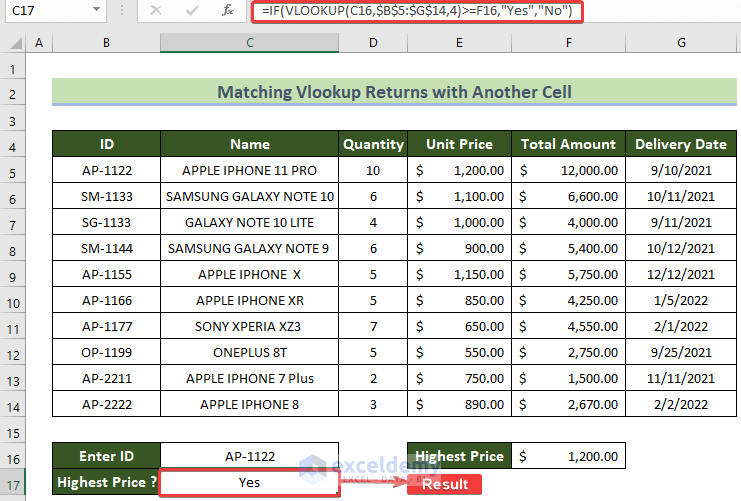
Task: Select 'GALAXY NOTE 10 LITE' name cell
Action: tap(250, 222)
